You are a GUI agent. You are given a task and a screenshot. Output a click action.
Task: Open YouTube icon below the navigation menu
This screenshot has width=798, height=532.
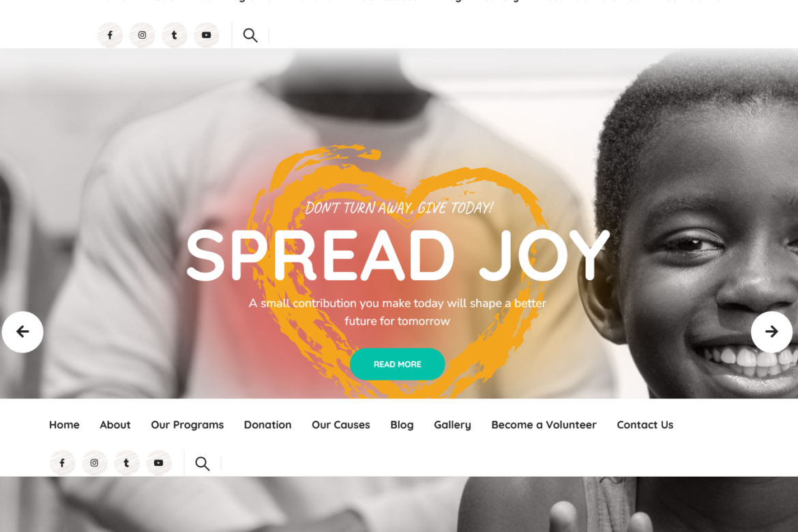158,462
